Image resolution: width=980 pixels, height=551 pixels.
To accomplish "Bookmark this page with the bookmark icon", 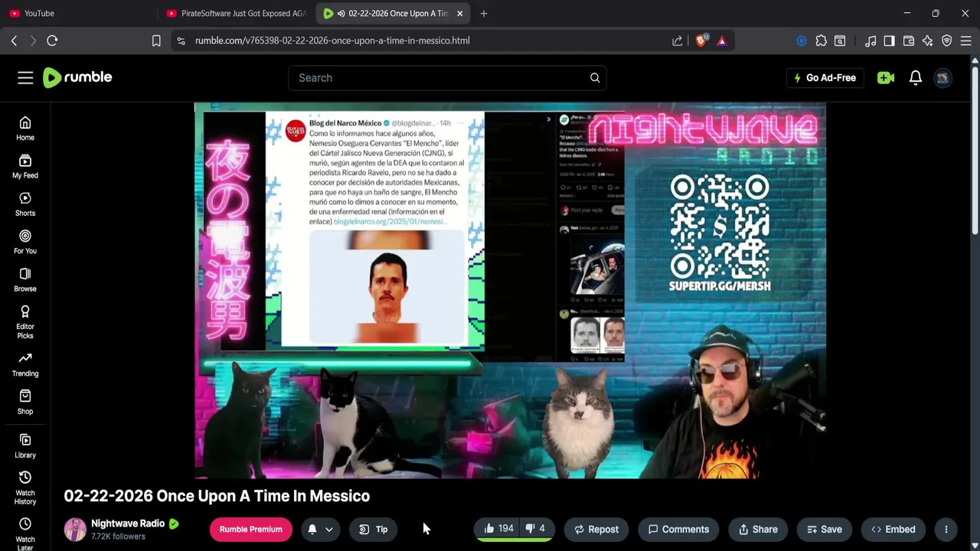I will [156, 41].
